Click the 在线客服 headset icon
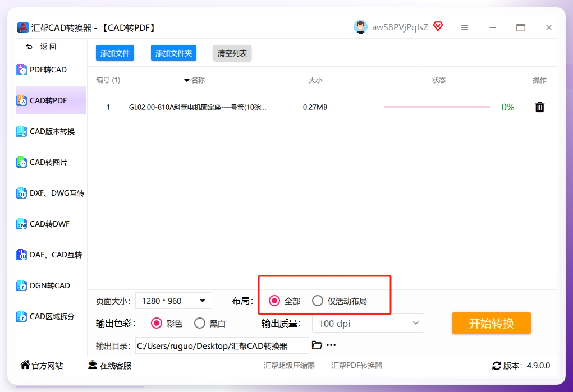Screen dimensions: 573x392 93,365
